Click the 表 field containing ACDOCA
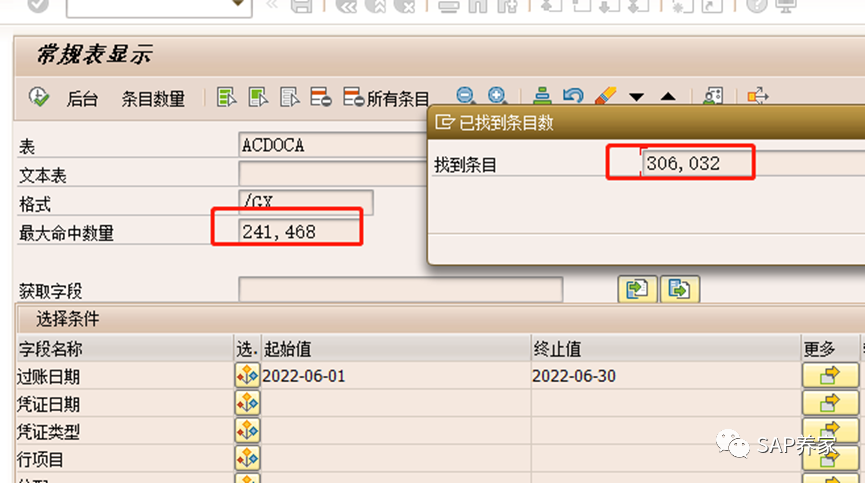 click(x=333, y=145)
